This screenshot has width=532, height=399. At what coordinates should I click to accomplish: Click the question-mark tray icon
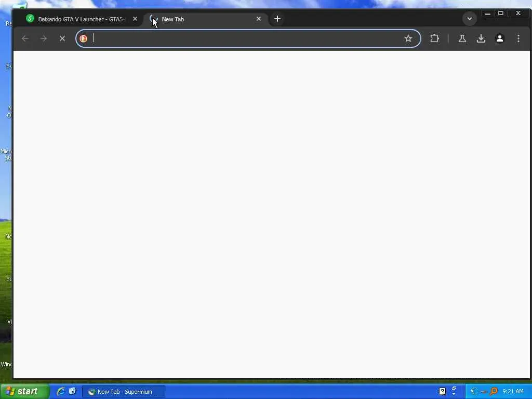442,392
